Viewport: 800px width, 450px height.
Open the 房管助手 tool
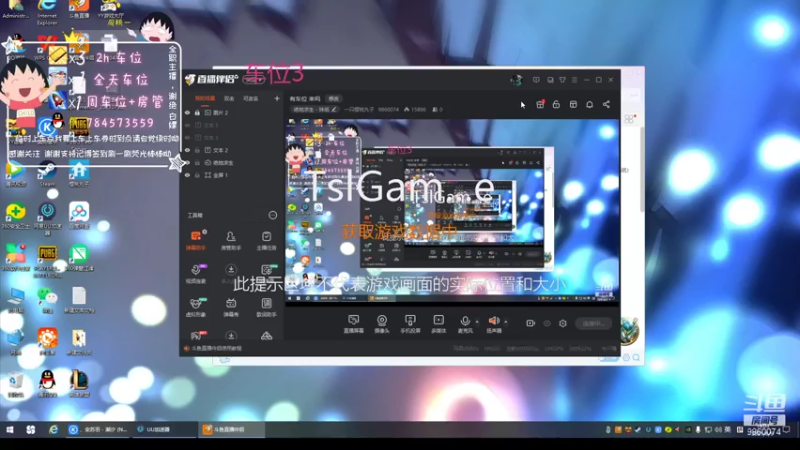pyautogui.click(x=231, y=240)
